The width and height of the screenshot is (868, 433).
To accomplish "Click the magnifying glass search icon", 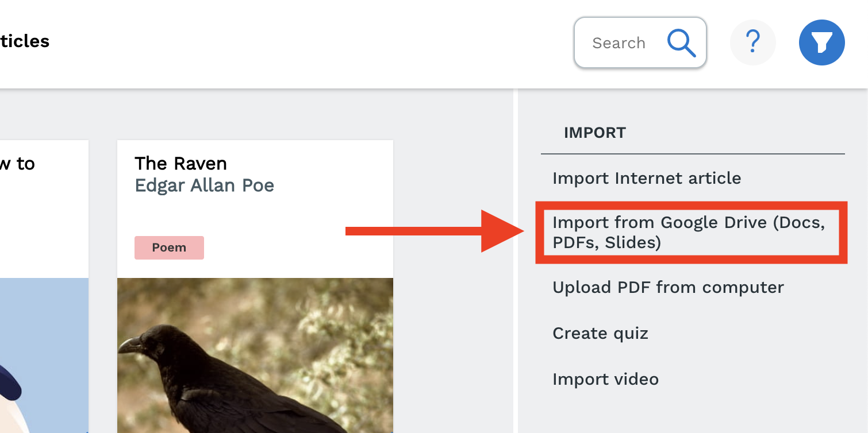I will (x=681, y=43).
